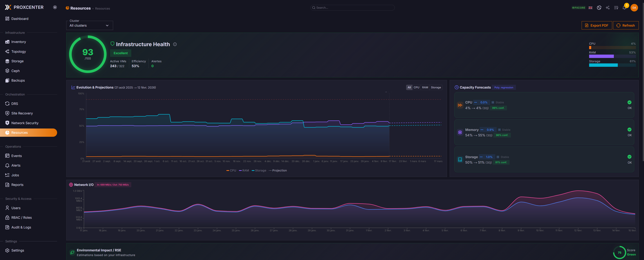Open the AI sparkles assistant icon
Image resolution: width=644 pixels, height=260 pixels.
pos(607,8)
